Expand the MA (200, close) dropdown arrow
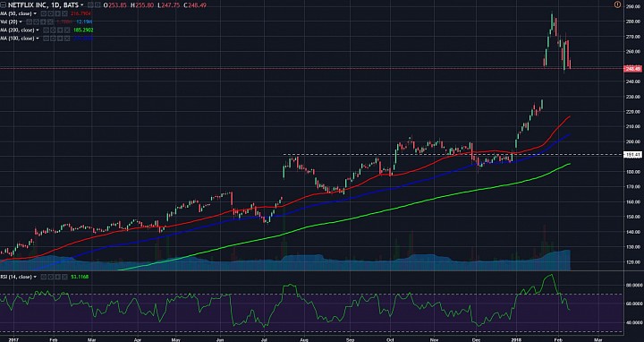Image resolution: width=644 pixels, height=342 pixels. pyautogui.click(x=38, y=30)
